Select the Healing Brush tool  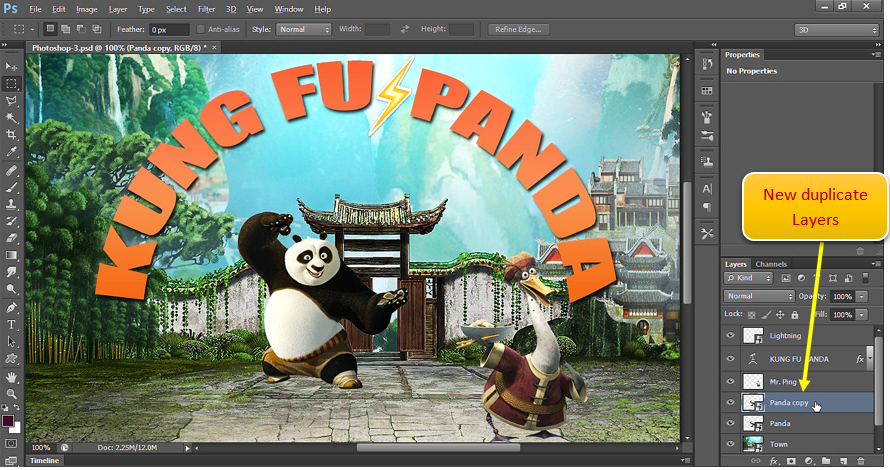tap(11, 170)
